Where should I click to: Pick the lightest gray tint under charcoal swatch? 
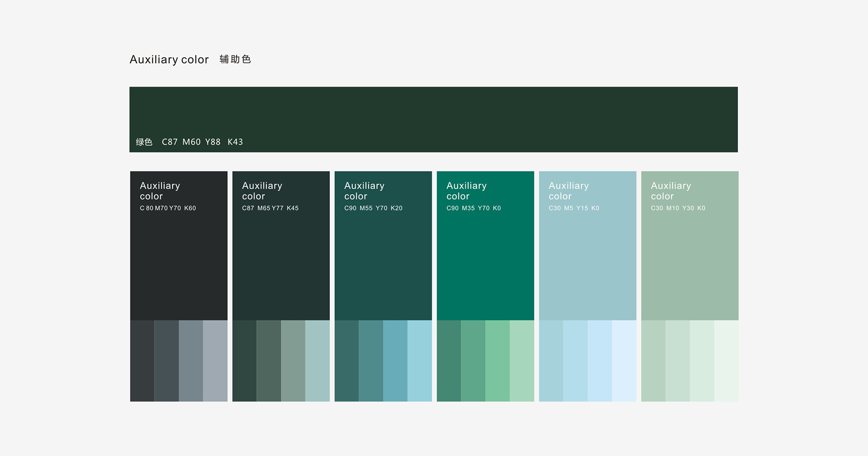click(x=215, y=361)
